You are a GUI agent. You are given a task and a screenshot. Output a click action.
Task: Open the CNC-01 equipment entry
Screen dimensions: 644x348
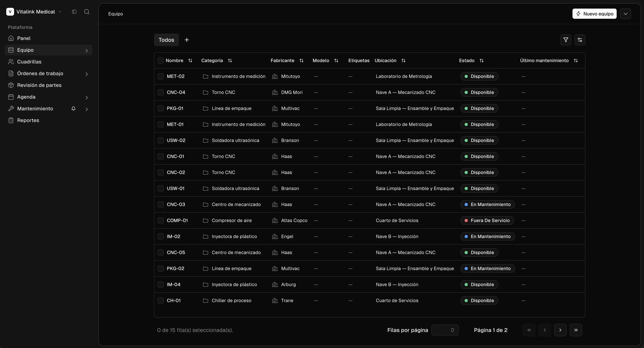click(x=175, y=156)
